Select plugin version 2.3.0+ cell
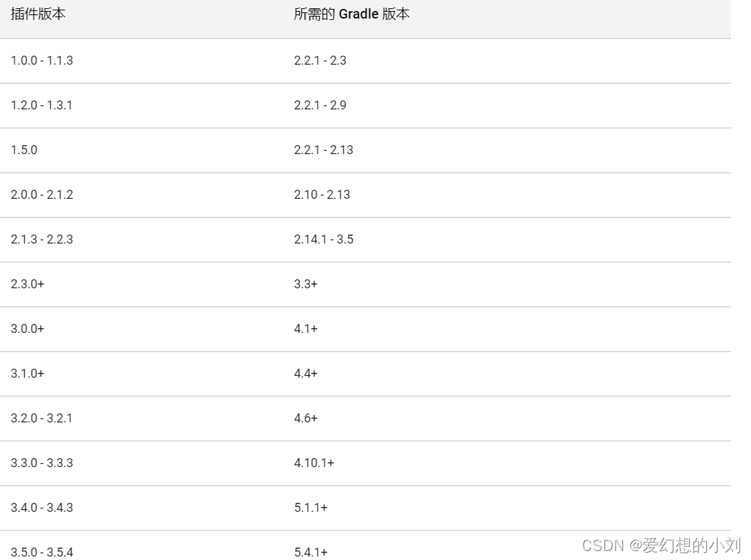 point(28,284)
